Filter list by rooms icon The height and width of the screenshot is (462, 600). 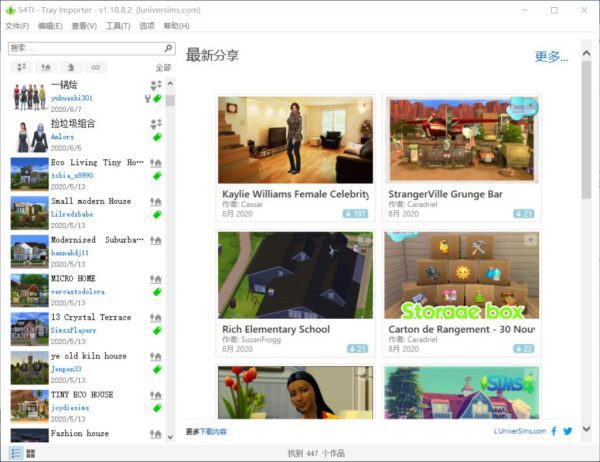[x=71, y=67]
